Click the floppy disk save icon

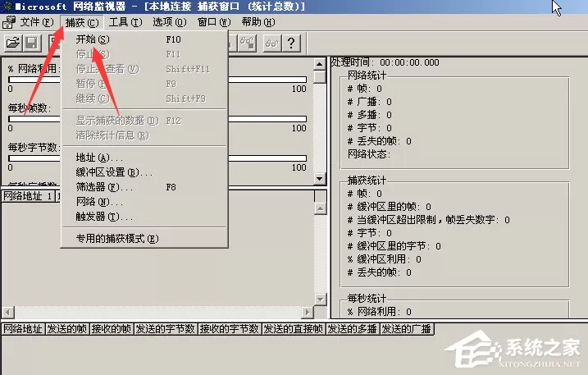coord(32,43)
